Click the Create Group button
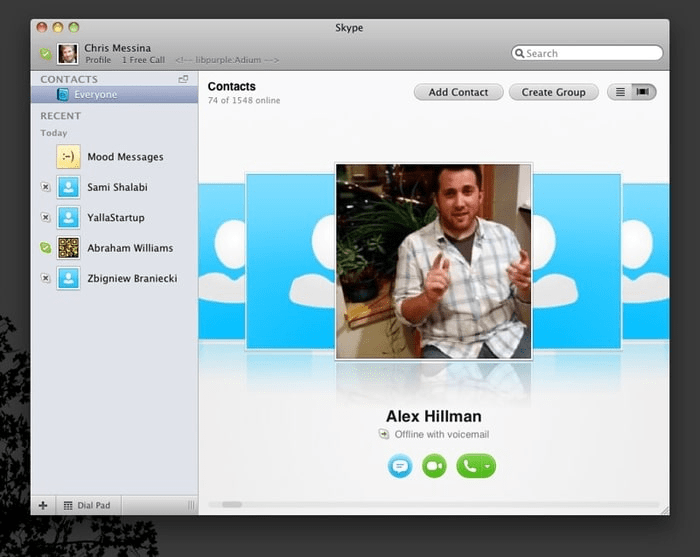 point(554,92)
